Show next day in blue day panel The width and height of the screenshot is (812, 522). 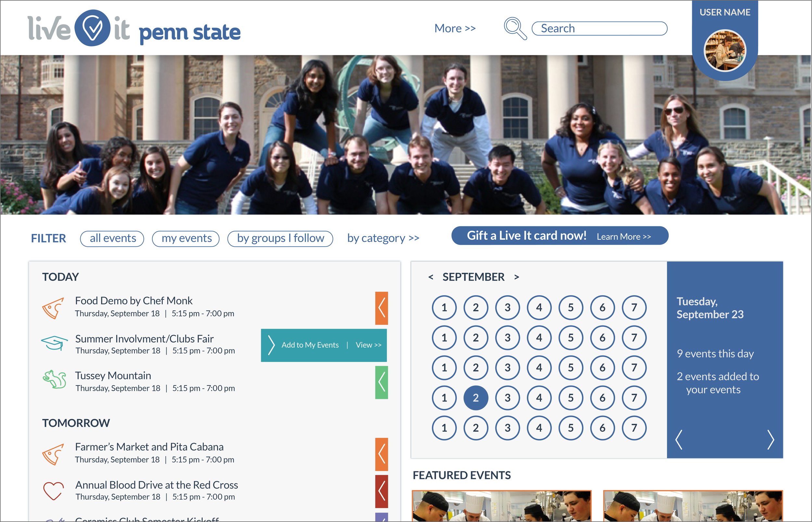771,439
